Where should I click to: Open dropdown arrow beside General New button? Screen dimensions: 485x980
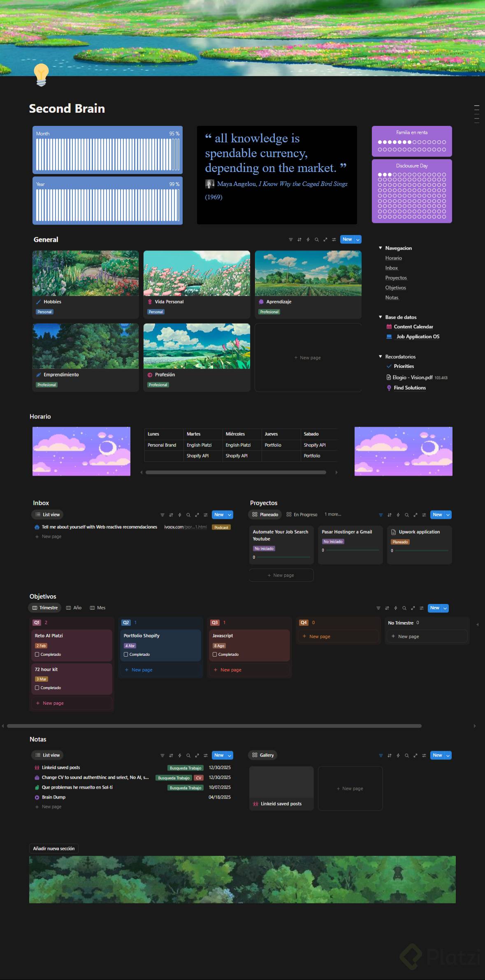point(358,239)
